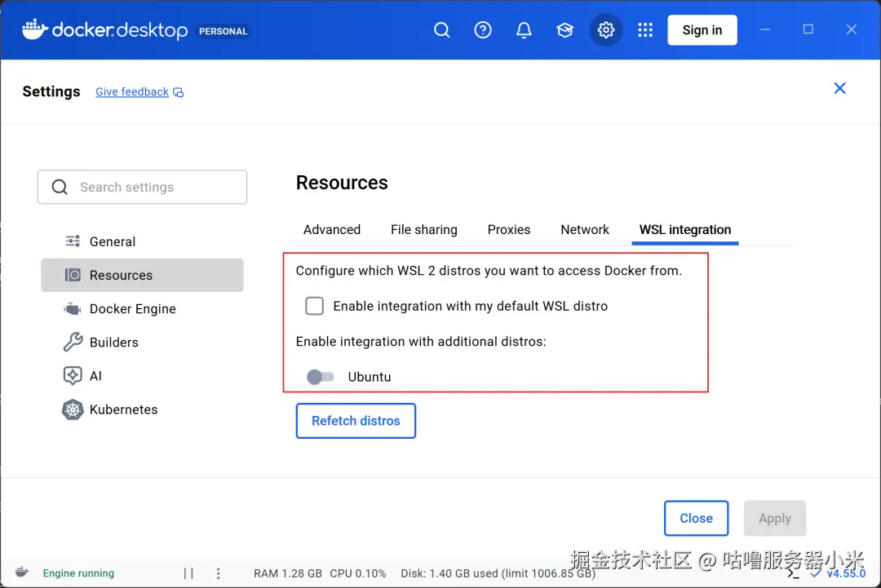Open Kubernetes settings section
The image size is (881, 588).
click(x=123, y=409)
